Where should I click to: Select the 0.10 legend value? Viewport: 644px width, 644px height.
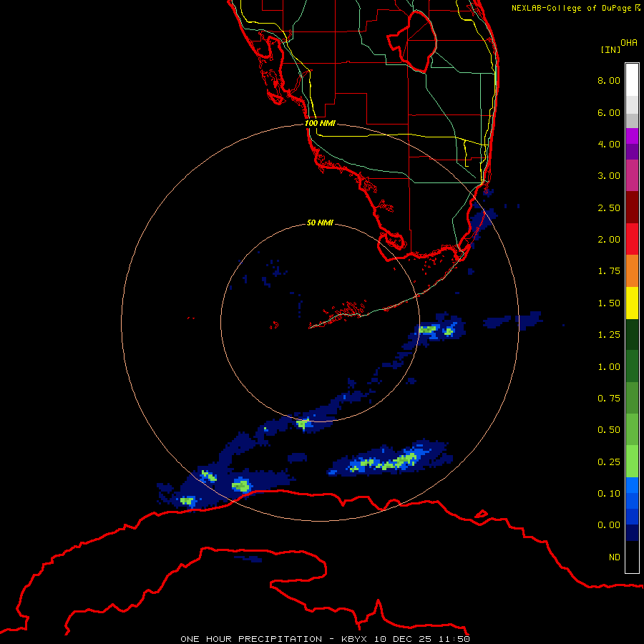(609, 494)
